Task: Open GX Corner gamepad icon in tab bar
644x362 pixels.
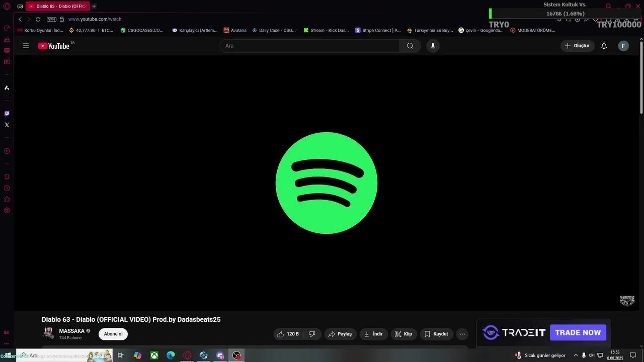Action: click(x=20, y=7)
